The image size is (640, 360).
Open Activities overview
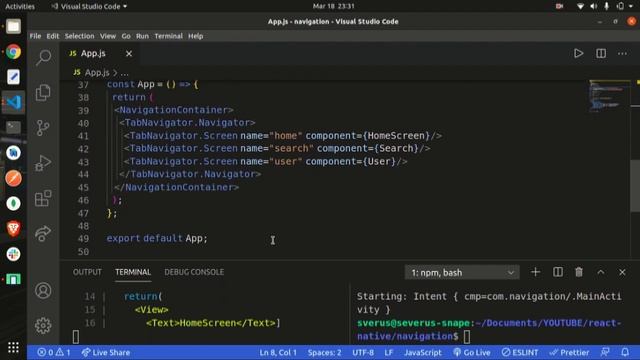[20, 7]
